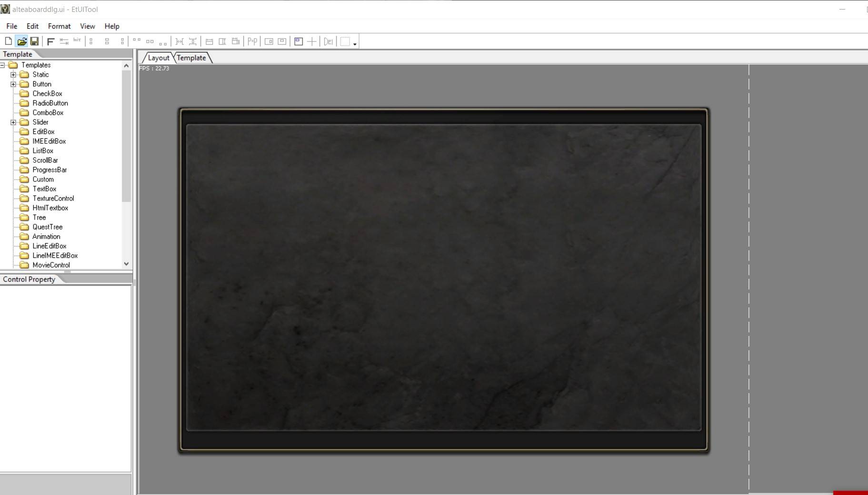Click the Del delete control icon

[x=328, y=41]
